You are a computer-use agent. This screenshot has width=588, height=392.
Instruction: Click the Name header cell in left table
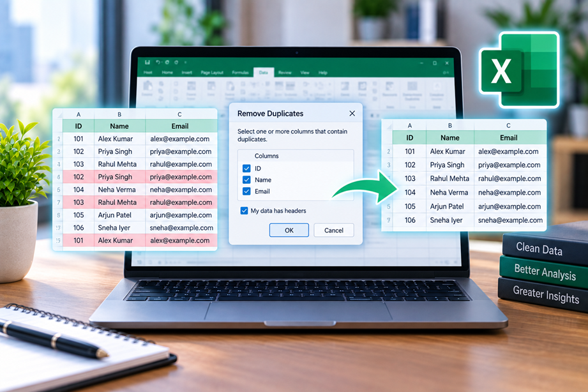pos(119,126)
